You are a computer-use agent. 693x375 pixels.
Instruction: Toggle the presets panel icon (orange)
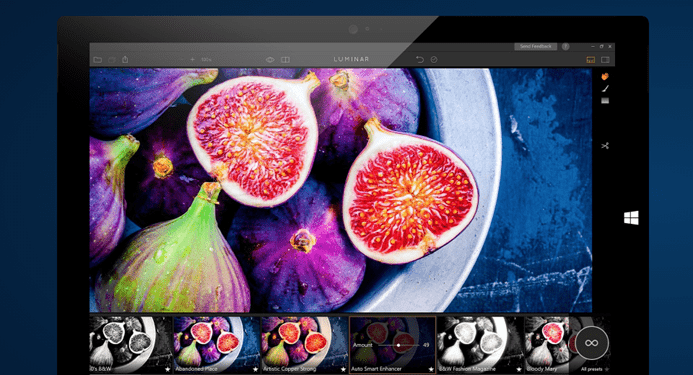click(590, 59)
